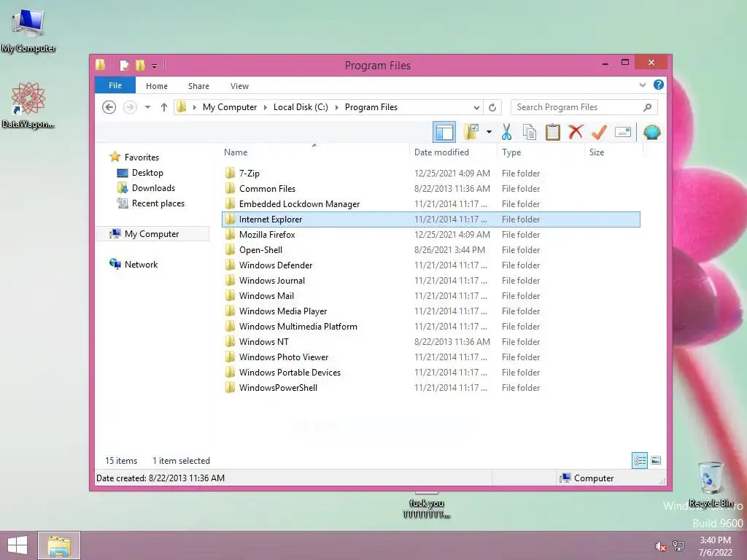This screenshot has width=747, height=560.
Task: Sort by the Date modified column header
Action: pyautogui.click(x=453, y=152)
